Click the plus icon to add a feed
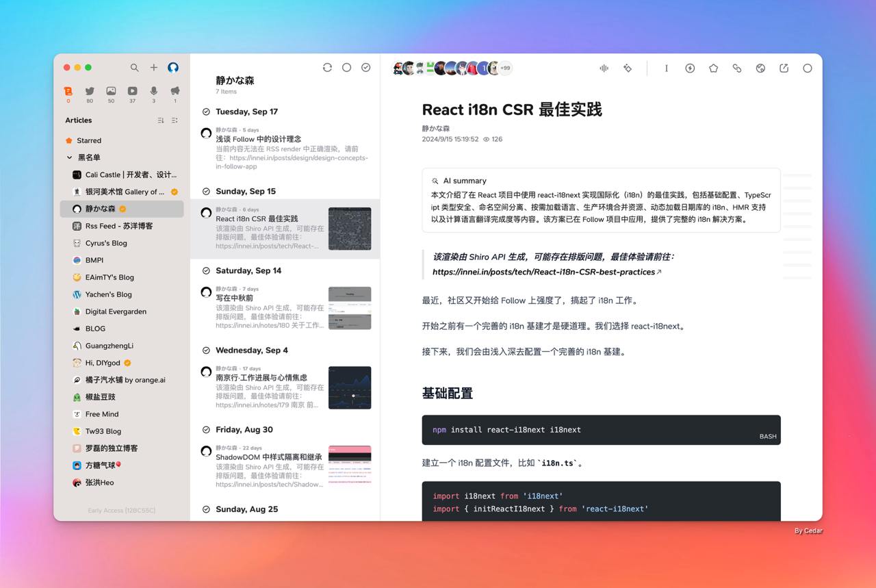This screenshot has width=876, height=588. [154, 68]
